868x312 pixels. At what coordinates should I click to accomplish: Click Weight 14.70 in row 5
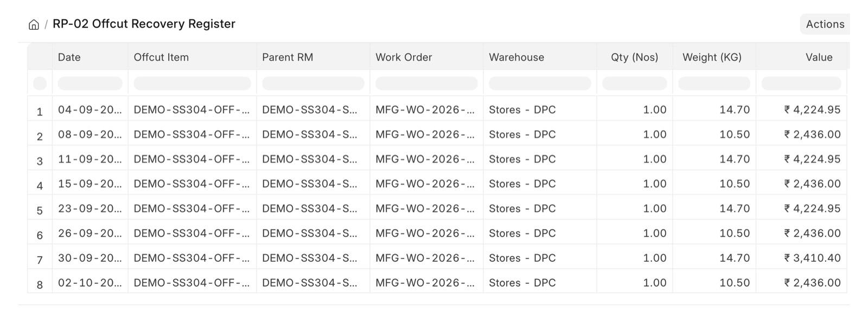714,209
